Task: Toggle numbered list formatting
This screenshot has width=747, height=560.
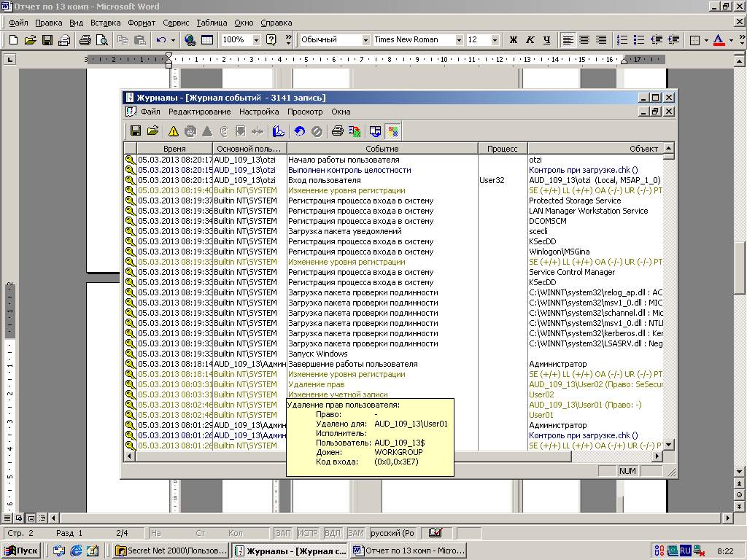Action: click(622, 40)
